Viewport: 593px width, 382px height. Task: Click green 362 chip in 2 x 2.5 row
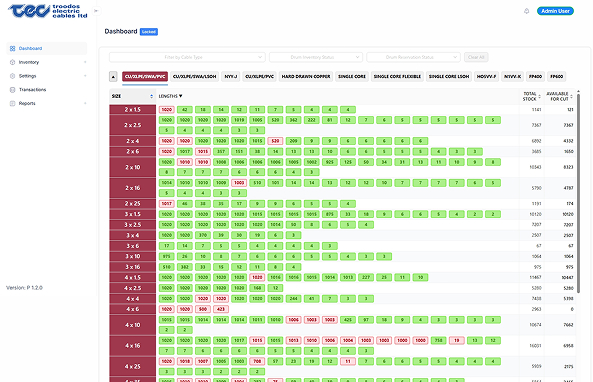pyautogui.click(x=293, y=120)
